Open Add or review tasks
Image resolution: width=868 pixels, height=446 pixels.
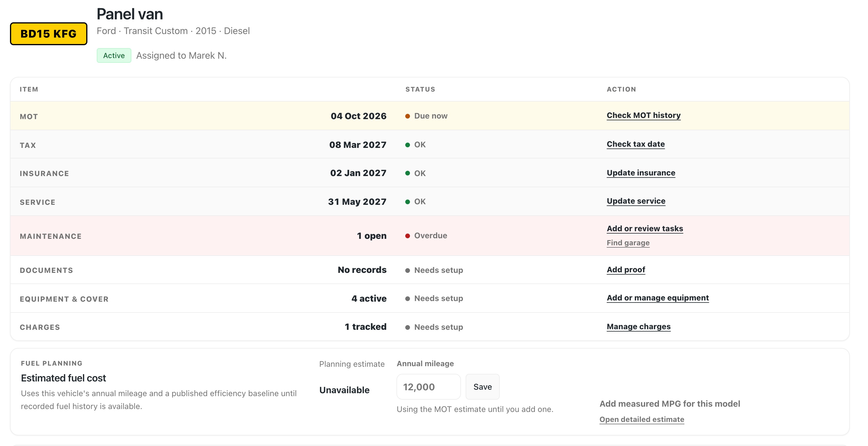coord(645,229)
